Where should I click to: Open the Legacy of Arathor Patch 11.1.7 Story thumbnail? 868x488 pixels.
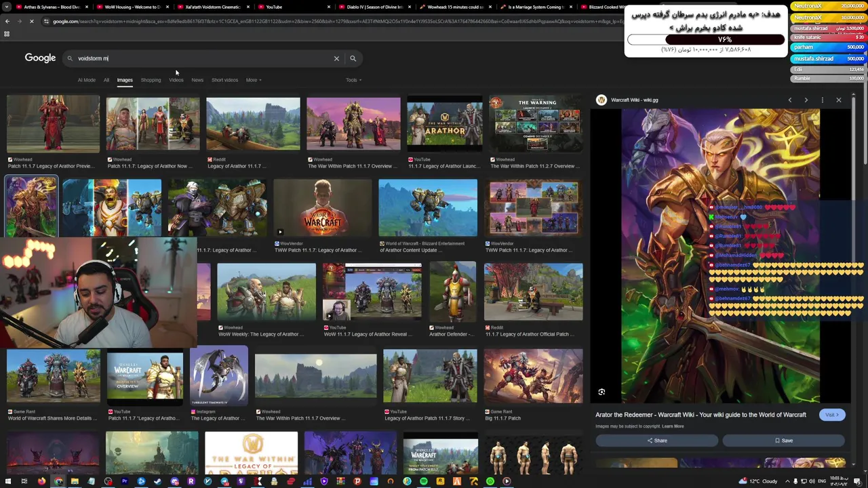click(430, 376)
